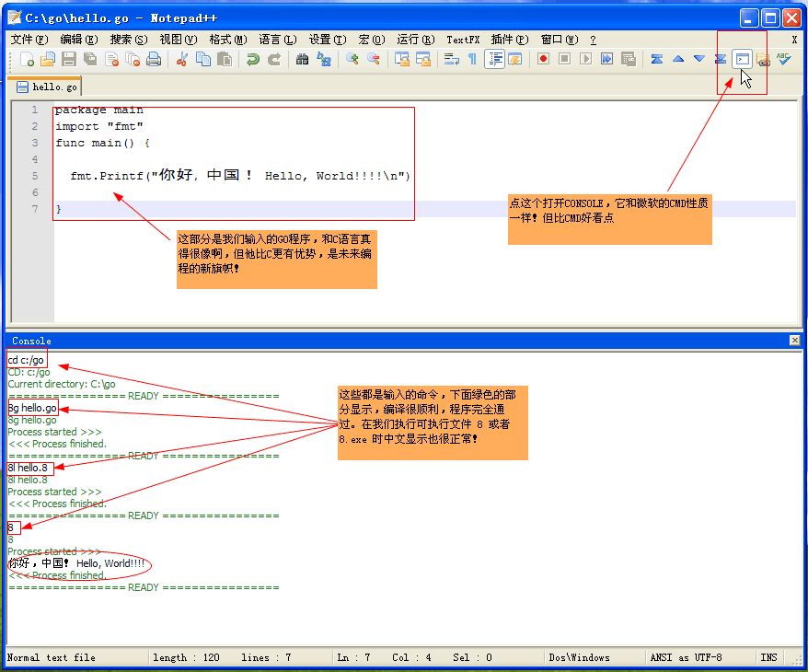808x672 pixels.
Task: Click the run macro multiple times icon
Action: tap(607, 59)
